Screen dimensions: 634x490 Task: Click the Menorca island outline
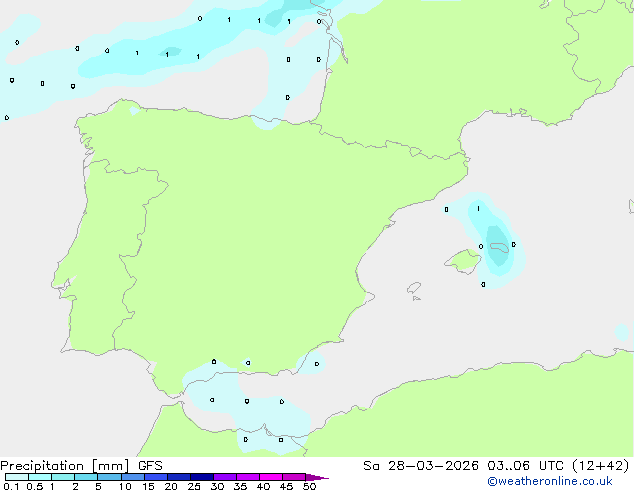(x=499, y=247)
